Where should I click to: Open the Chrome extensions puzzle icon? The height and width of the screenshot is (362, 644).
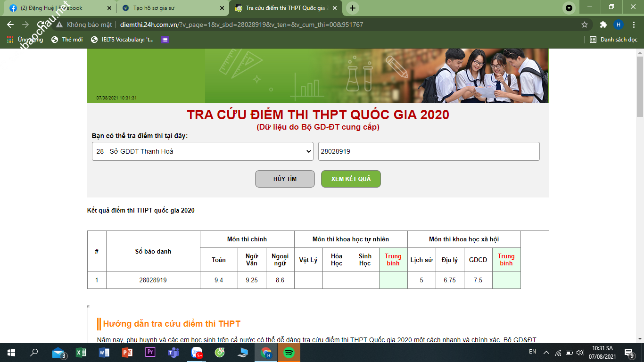(603, 25)
